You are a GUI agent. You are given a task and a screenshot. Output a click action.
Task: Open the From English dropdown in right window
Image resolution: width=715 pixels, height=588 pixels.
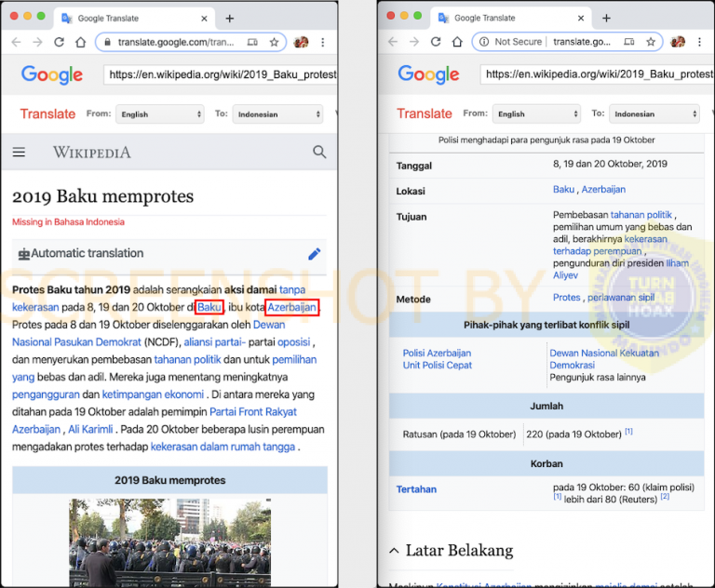tap(536, 114)
